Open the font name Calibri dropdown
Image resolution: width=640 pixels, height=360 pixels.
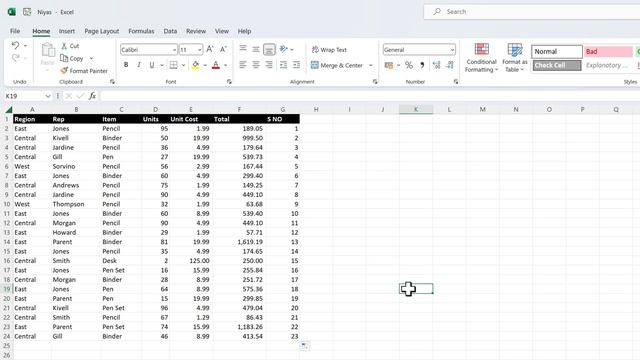[174, 50]
